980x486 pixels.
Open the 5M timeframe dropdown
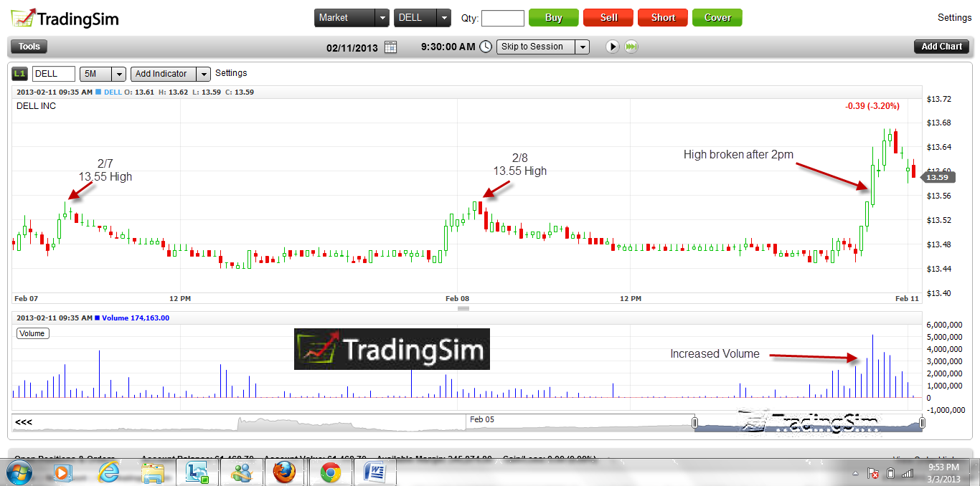pos(119,74)
